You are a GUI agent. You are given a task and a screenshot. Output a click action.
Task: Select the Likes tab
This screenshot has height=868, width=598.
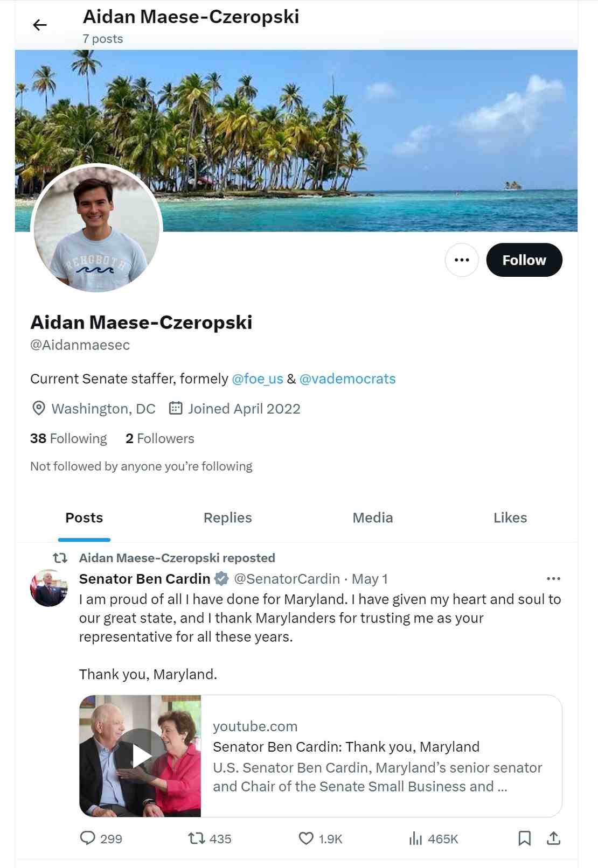pos(509,517)
